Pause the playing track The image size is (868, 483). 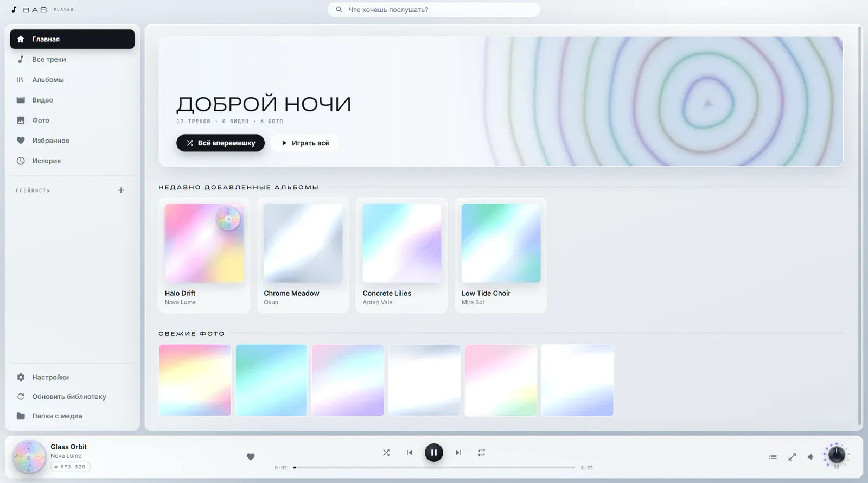coord(434,453)
